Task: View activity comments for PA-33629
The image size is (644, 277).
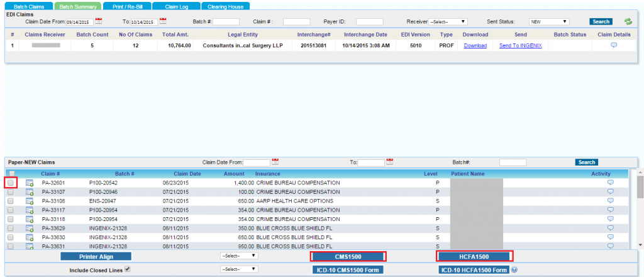Action: coord(610,228)
